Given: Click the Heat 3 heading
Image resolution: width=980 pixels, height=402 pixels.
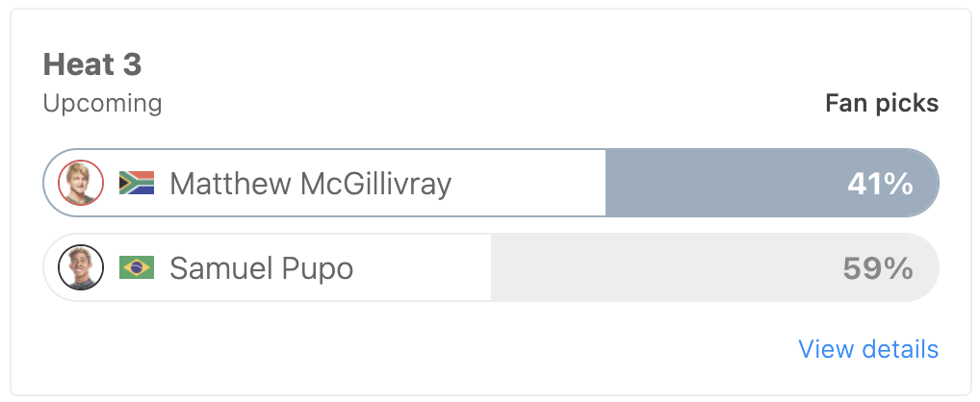Looking at the screenshot, I should pyautogui.click(x=92, y=65).
